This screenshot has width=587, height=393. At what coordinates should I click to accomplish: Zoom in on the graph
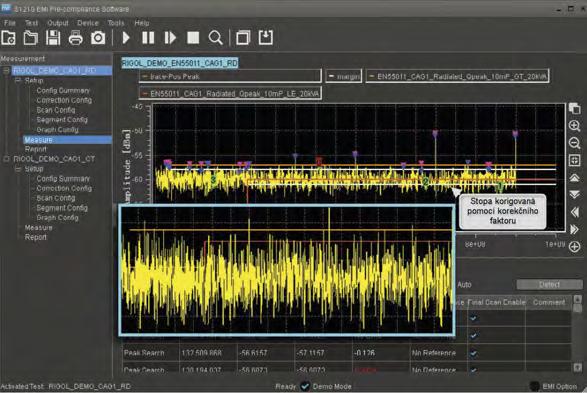point(575,125)
